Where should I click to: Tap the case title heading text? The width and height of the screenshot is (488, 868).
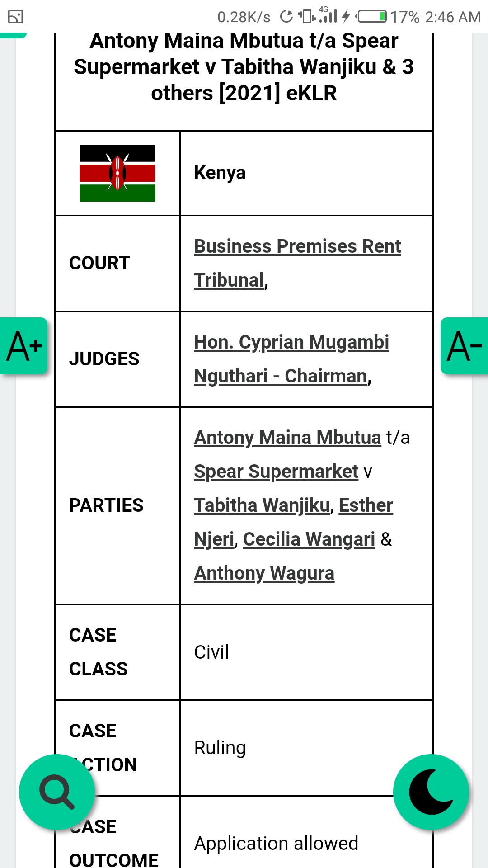click(x=244, y=67)
